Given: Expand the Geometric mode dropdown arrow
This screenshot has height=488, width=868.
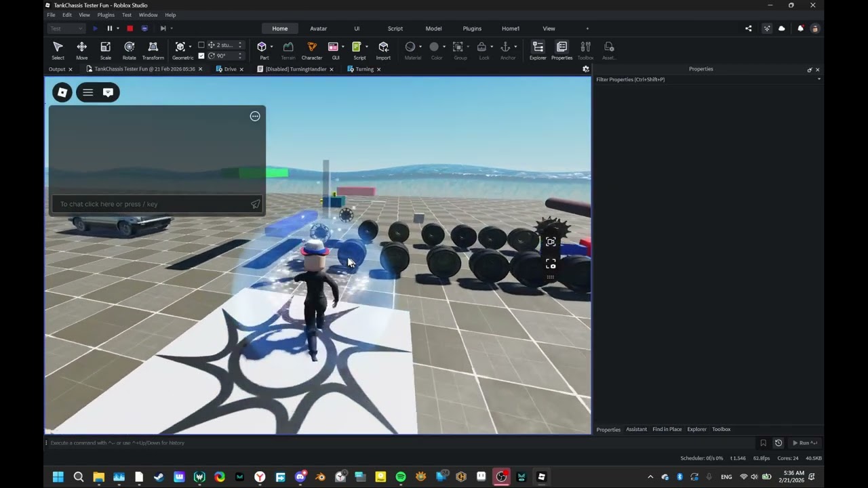Looking at the screenshot, I should tap(190, 47).
